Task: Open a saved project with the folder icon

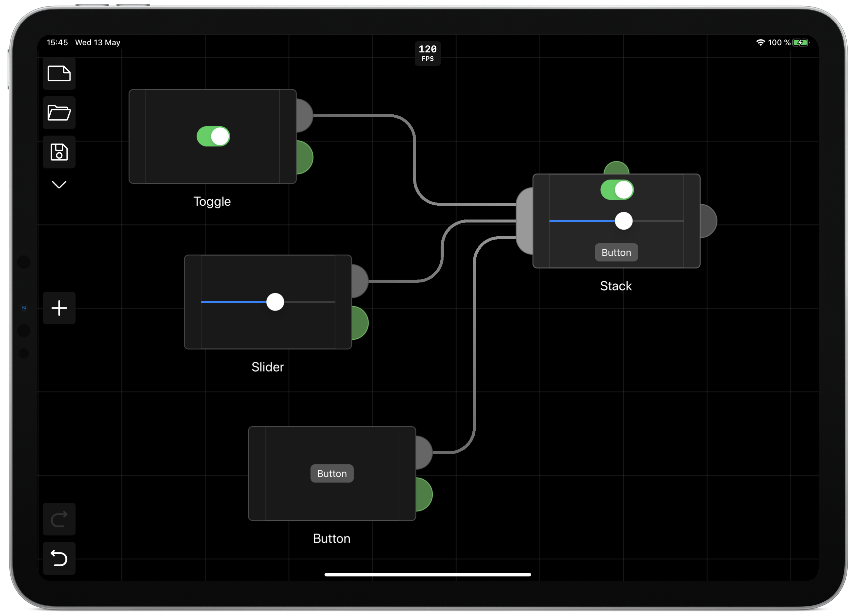Action: click(59, 113)
